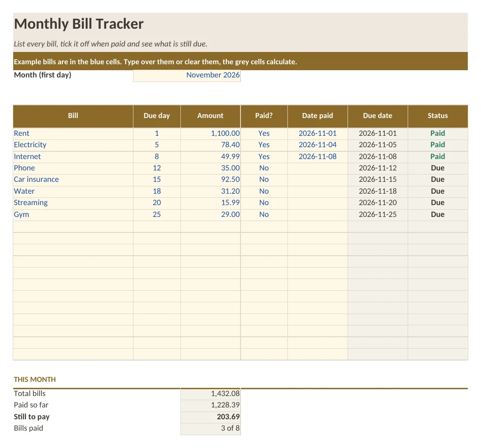
Task: Click the Amount column header
Action: (210, 116)
